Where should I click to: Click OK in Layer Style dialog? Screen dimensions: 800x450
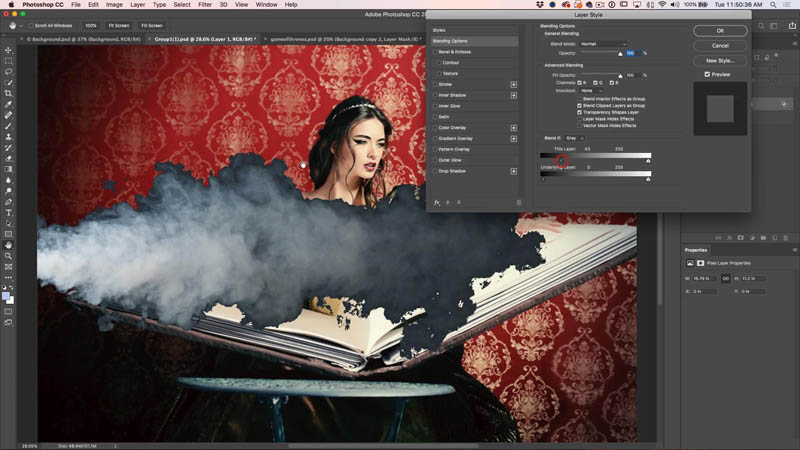pyautogui.click(x=720, y=31)
